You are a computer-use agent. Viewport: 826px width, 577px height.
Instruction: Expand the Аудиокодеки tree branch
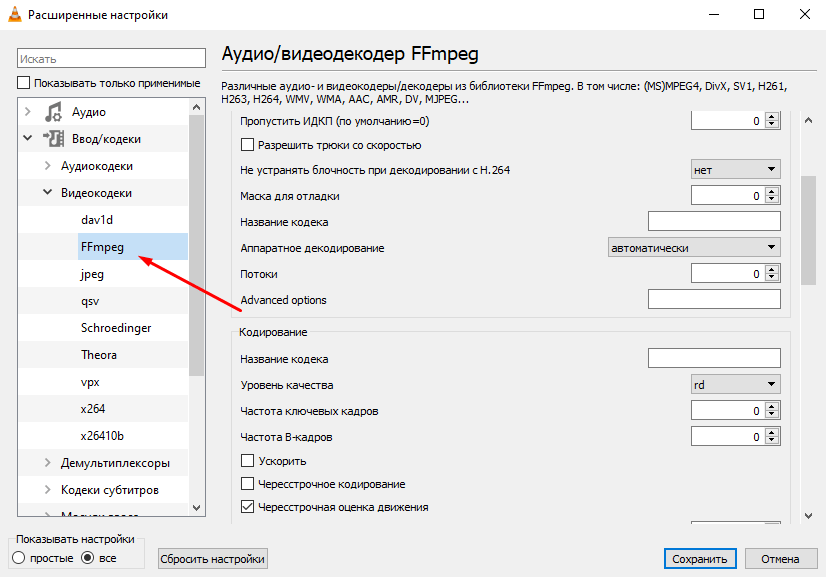pyautogui.click(x=47, y=166)
